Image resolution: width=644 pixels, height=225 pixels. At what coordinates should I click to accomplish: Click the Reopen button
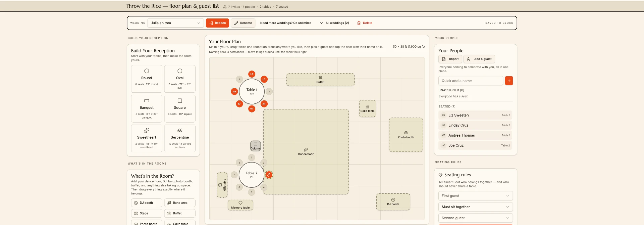217,23
